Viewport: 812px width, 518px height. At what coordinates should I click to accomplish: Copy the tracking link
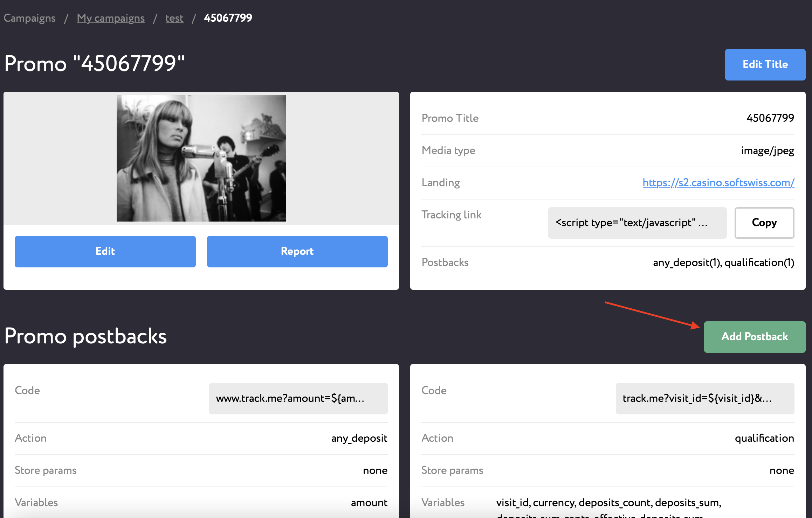pyautogui.click(x=764, y=223)
